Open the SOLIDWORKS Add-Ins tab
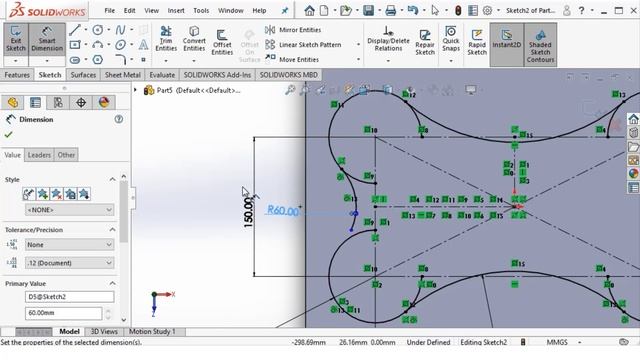Viewport: 640px width, 360px height. pos(217,75)
